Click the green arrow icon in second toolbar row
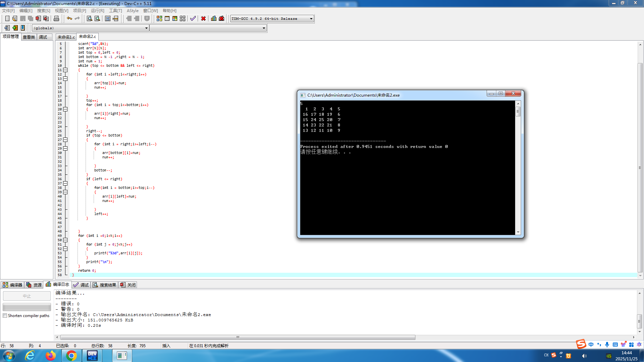The image size is (644, 362). coord(15,28)
